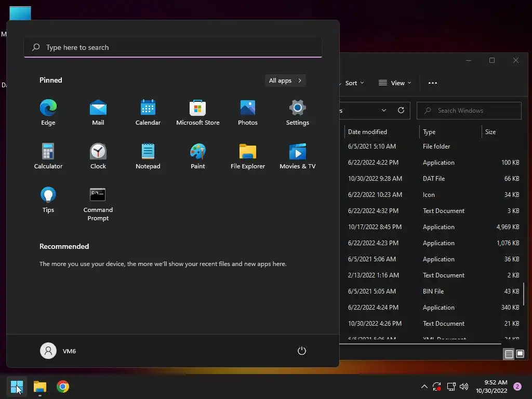This screenshot has width=532, height=399.
Task: Open the See more menu in File Explorer
Action: [x=433, y=83]
